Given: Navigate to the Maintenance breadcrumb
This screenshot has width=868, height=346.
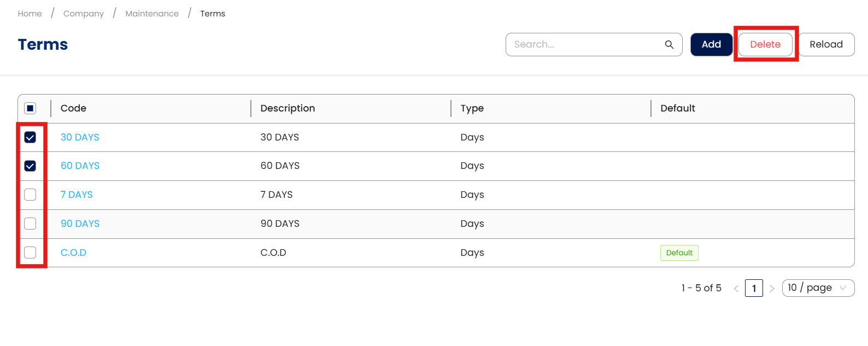Looking at the screenshot, I should [152, 14].
